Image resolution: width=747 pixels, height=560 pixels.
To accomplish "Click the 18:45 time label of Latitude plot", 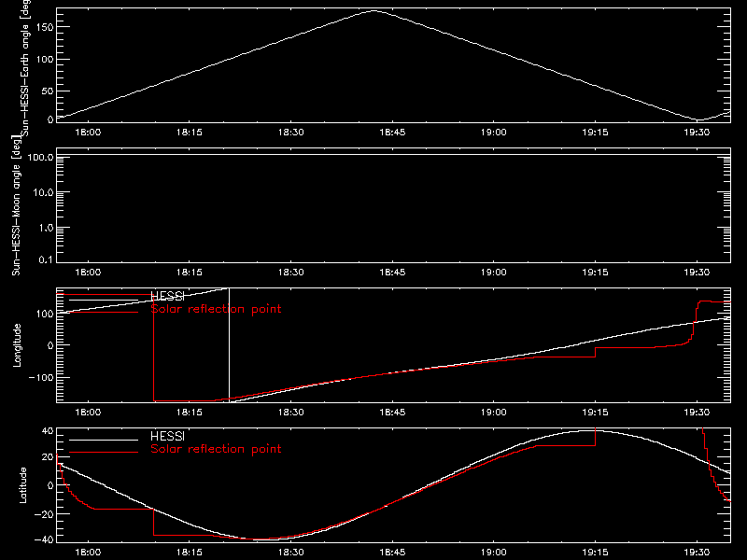I will pyautogui.click(x=392, y=553).
